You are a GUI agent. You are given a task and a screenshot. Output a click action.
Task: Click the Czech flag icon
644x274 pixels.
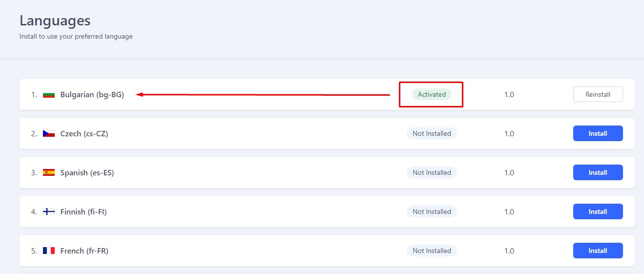(49, 133)
